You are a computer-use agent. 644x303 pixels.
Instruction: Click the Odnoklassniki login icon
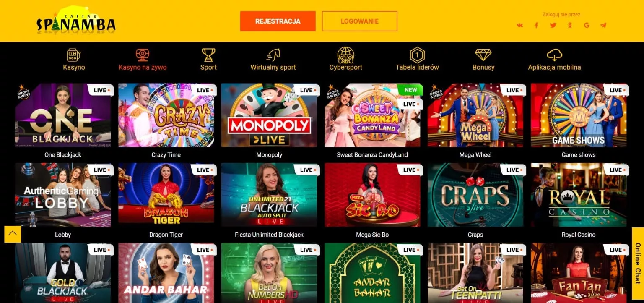coord(570,25)
